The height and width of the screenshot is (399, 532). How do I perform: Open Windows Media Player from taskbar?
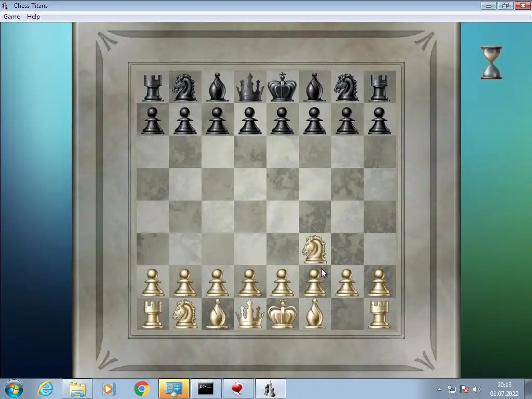coord(109,389)
